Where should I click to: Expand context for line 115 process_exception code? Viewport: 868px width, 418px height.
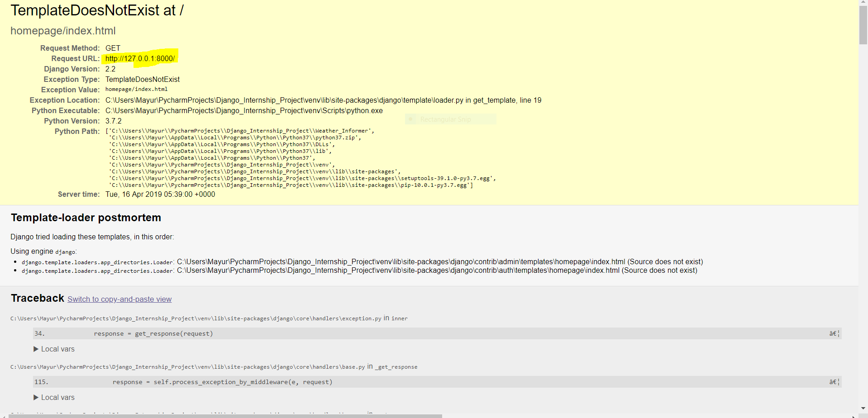(x=437, y=382)
